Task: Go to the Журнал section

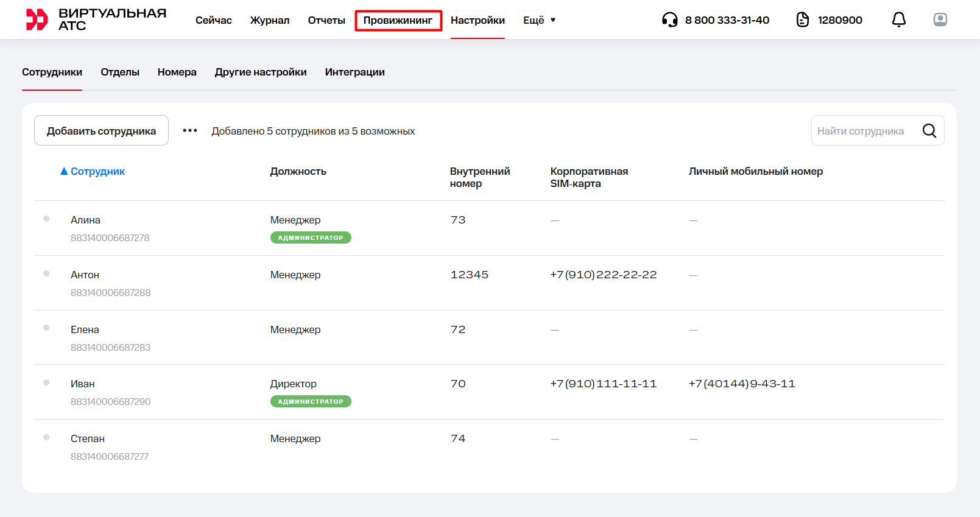Action: pos(269,20)
